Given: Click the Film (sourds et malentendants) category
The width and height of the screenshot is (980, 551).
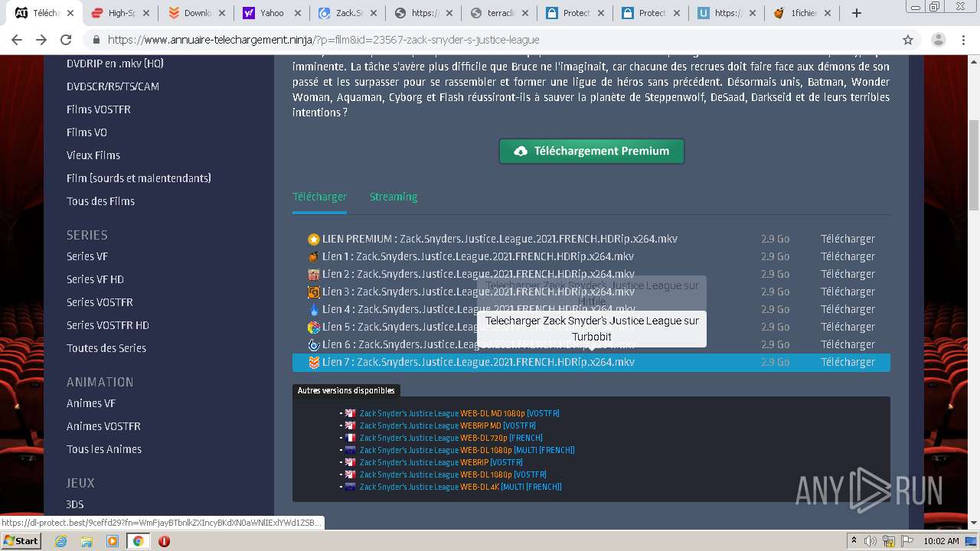Looking at the screenshot, I should tap(139, 178).
